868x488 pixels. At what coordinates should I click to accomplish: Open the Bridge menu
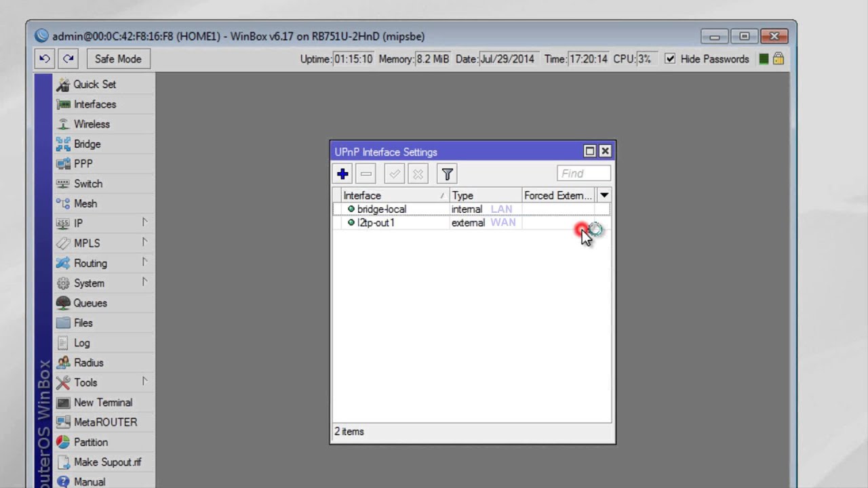[x=87, y=144]
